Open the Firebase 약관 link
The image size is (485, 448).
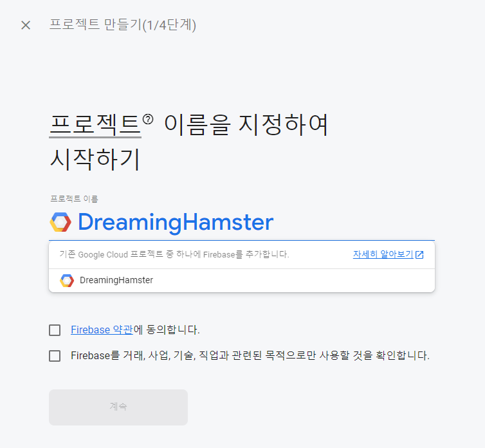(102, 330)
